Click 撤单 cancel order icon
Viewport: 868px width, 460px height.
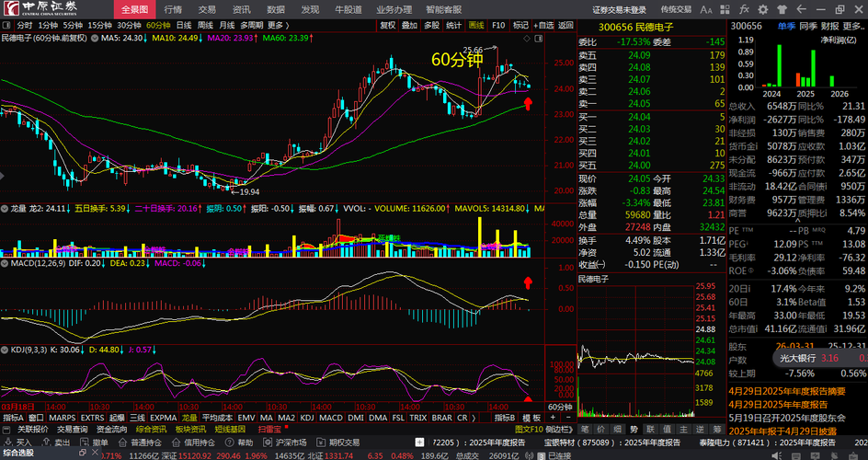click(85, 443)
